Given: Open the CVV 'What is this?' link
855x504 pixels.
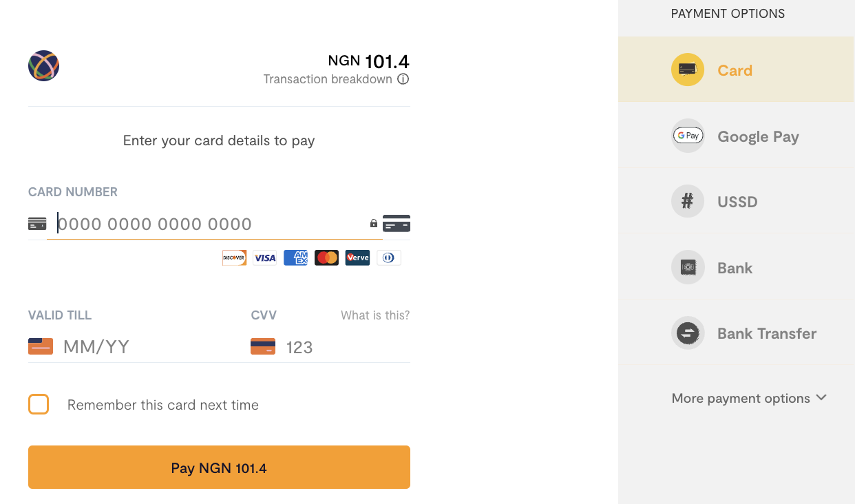Looking at the screenshot, I should 375,315.
